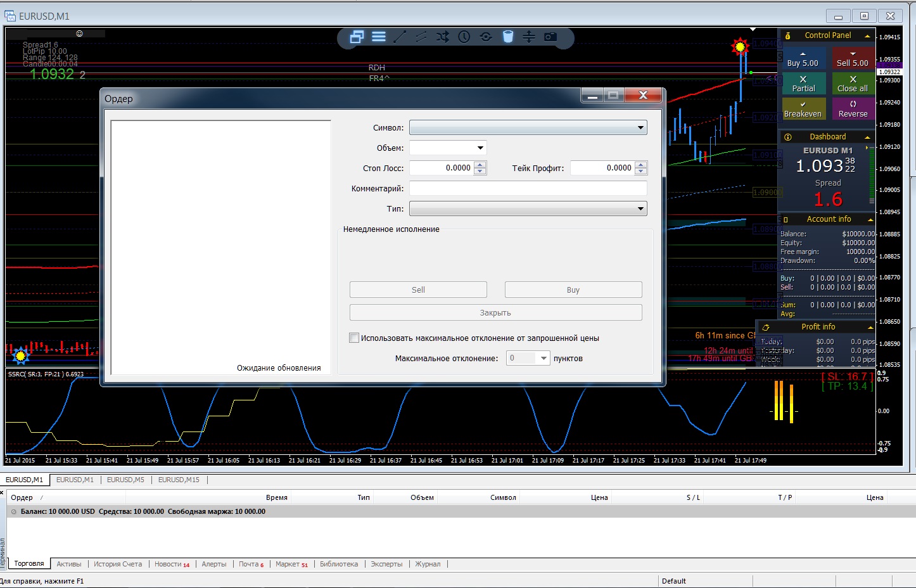
Task: Click the vertical split arrows icon
Action: click(529, 37)
